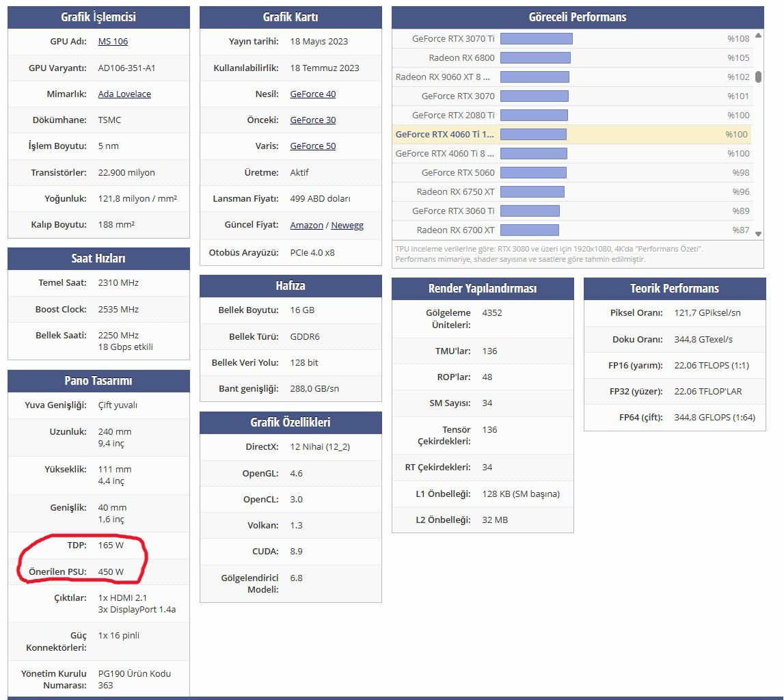Click the 344,8 GFLOPS (1:64) FP64 value
Viewport: 784px width, 700px height.
(714, 417)
